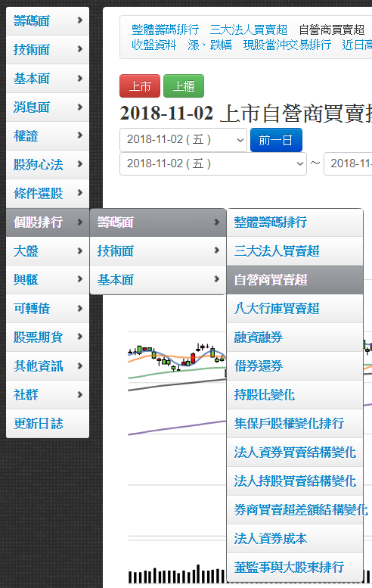Click the green 上櫃 button

tap(184, 86)
